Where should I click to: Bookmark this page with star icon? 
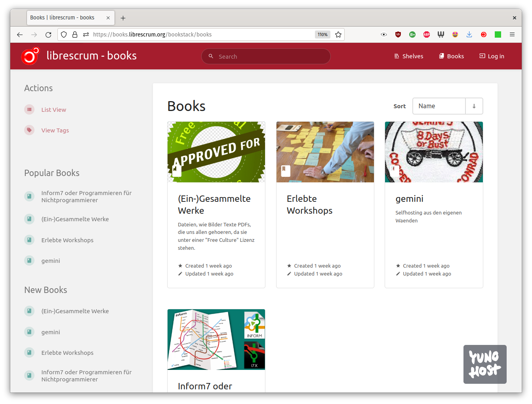click(x=338, y=34)
